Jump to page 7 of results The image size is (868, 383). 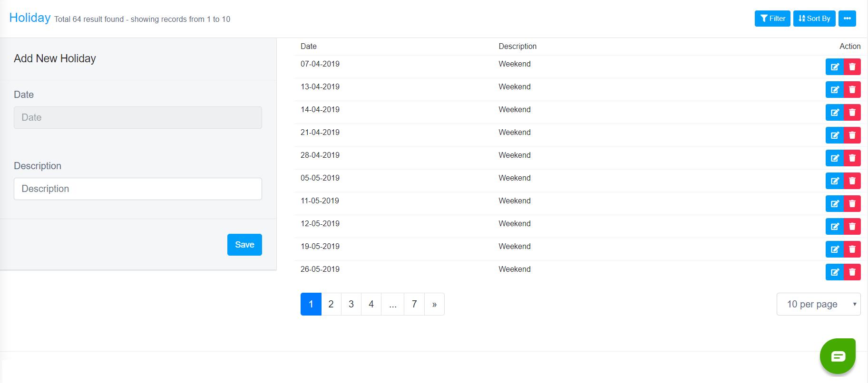(414, 304)
